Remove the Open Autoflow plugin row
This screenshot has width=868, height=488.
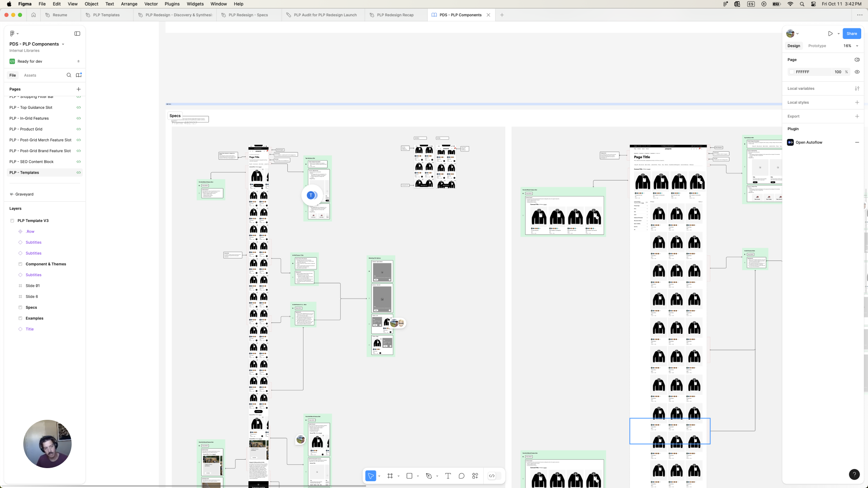coord(857,142)
